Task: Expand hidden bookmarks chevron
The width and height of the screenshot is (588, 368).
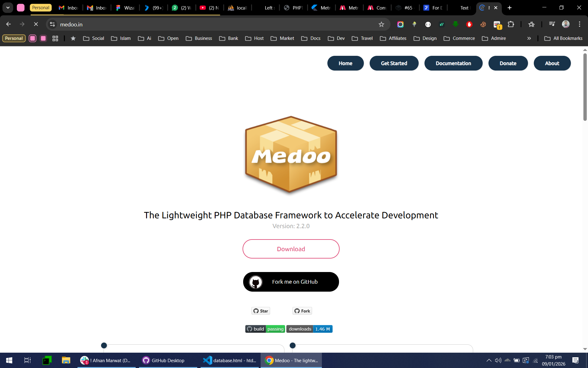Action: tap(529, 38)
